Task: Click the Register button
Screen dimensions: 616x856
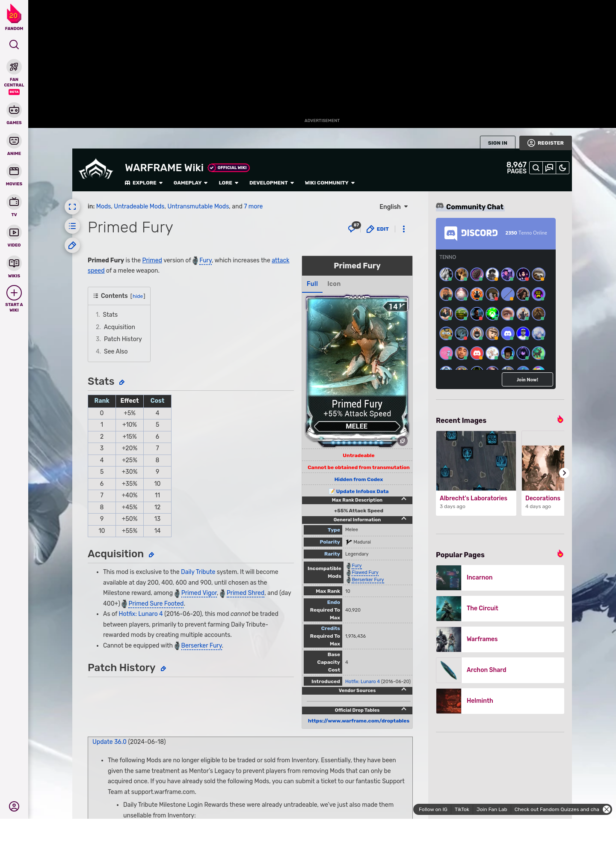Action: [545, 143]
